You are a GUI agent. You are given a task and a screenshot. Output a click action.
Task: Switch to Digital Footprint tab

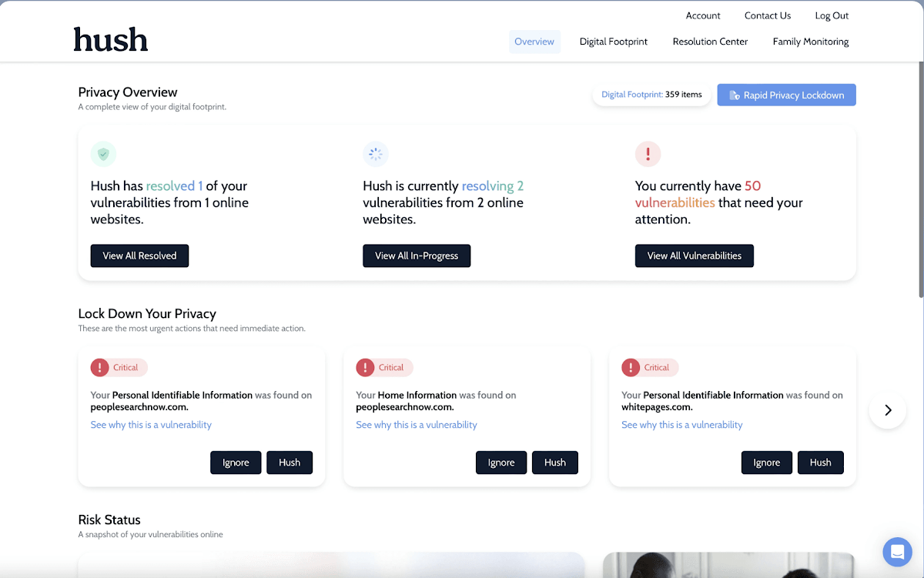(614, 42)
